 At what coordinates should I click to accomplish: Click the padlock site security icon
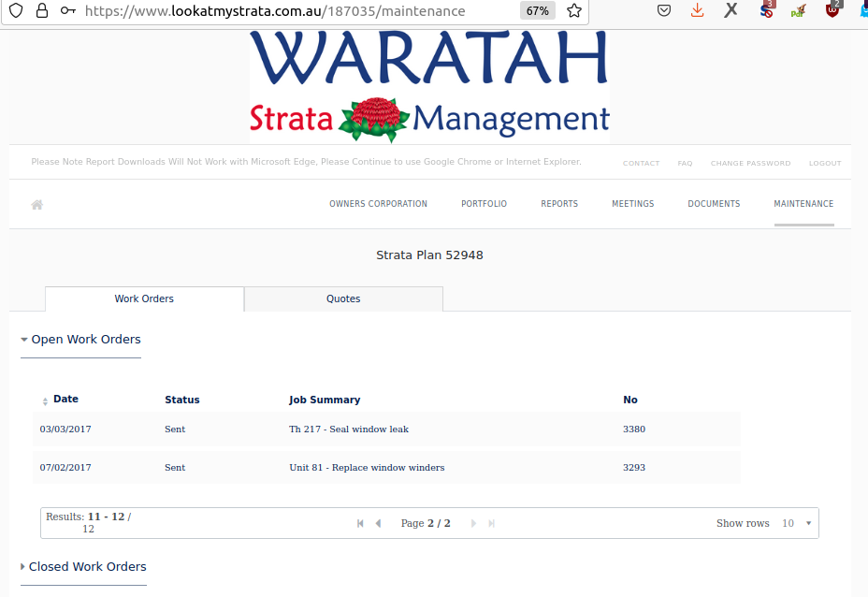click(42, 10)
